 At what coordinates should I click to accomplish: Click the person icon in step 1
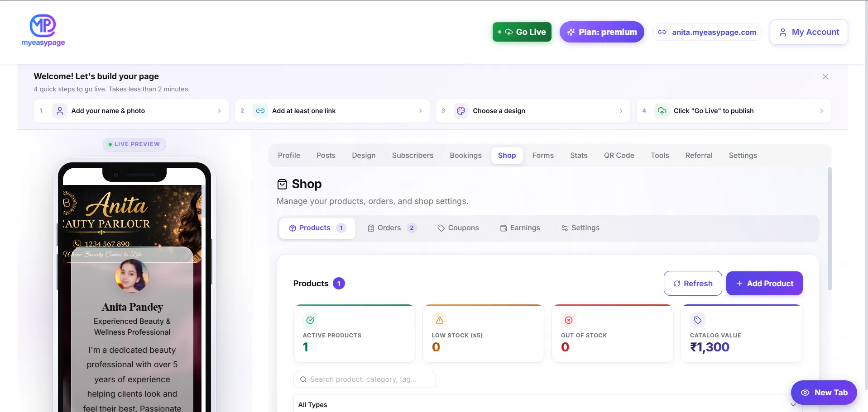60,111
